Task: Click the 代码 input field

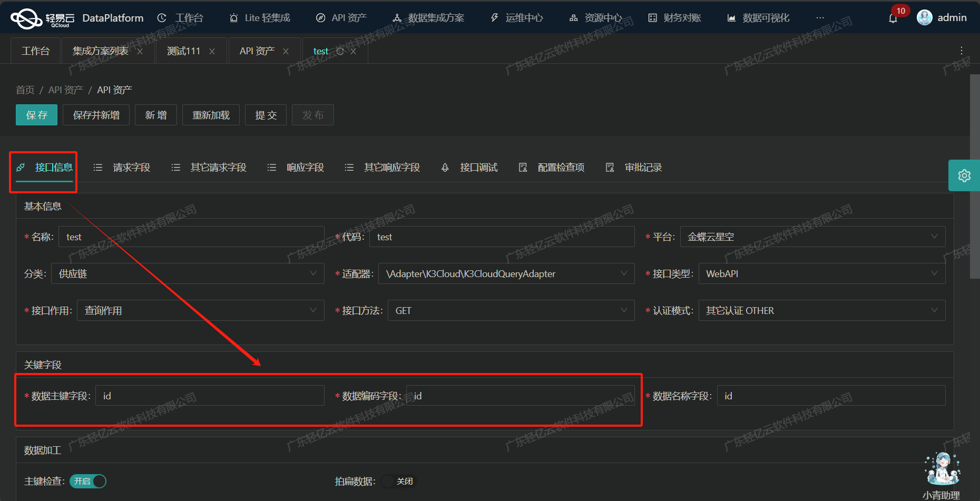Action: click(x=502, y=237)
